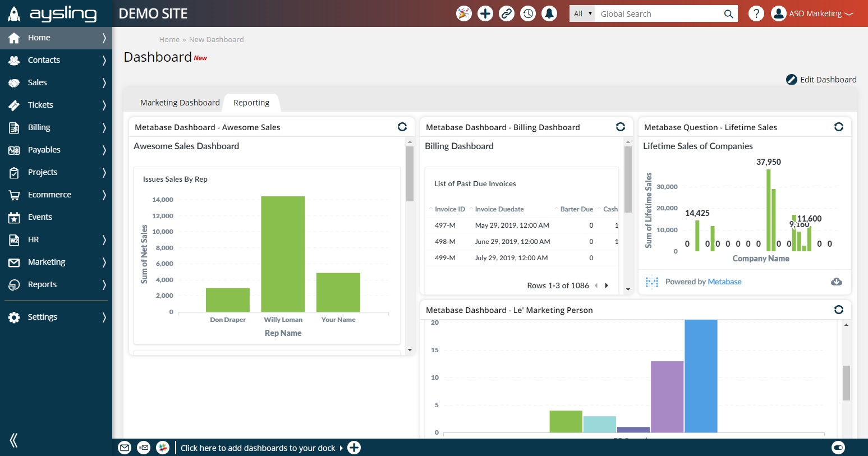Open the links chain icon in header
Image resolution: width=868 pixels, height=456 pixels.
coord(507,13)
